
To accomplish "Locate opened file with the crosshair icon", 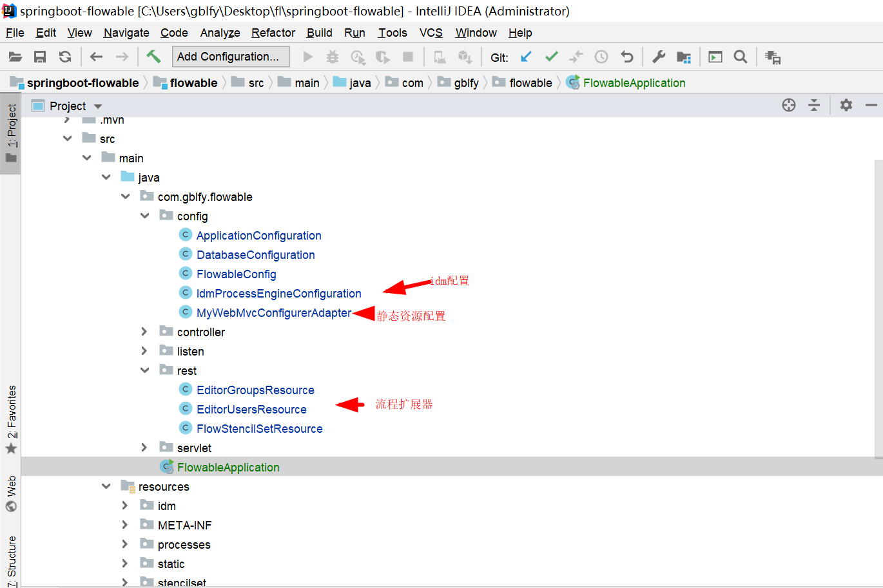I will [x=789, y=105].
